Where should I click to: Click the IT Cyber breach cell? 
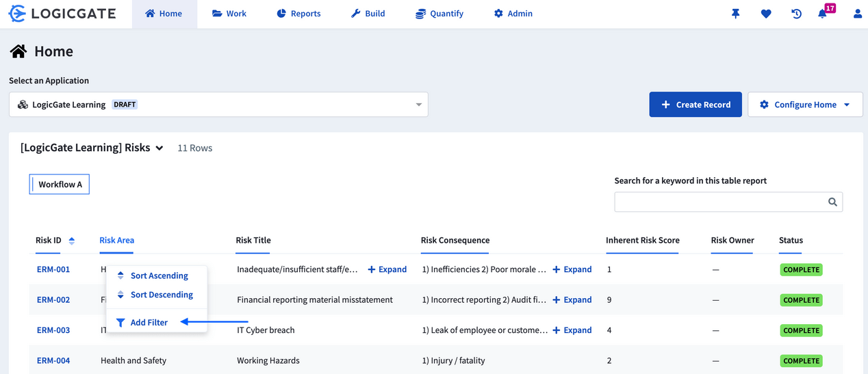tap(266, 330)
